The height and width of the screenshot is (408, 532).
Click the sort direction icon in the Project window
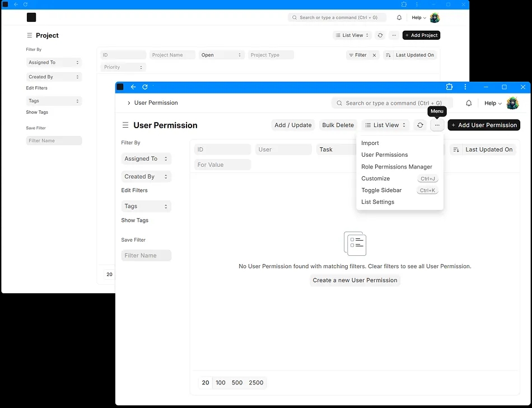pos(388,55)
